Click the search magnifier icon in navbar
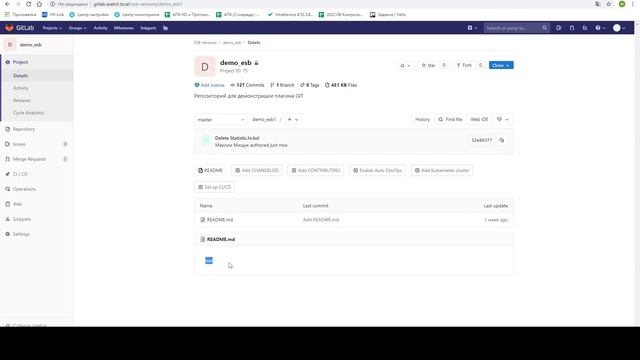Screen dimensions: 640x360 click(544, 28)
